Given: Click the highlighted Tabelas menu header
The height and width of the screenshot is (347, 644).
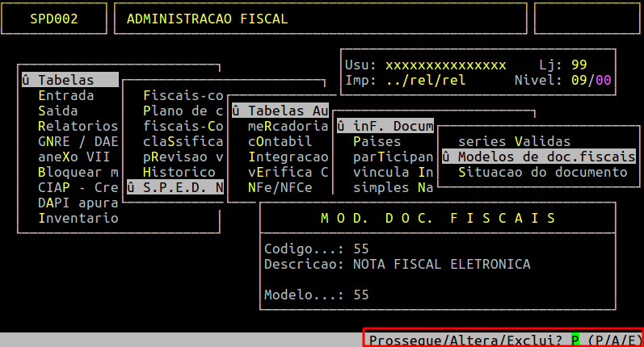Looking at the screenshot, I should click(70, 80).
